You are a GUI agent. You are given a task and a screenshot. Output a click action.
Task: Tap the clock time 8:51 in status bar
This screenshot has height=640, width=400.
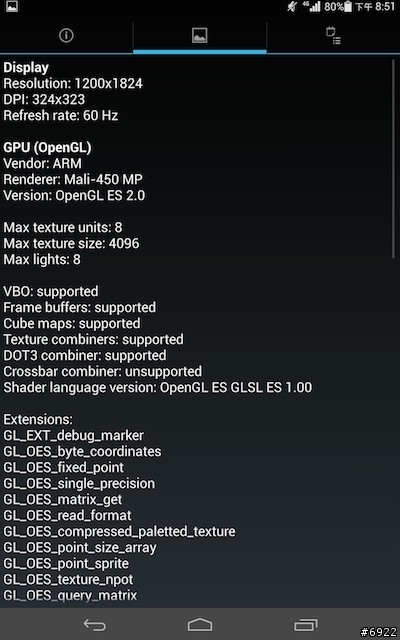[385, 7]
